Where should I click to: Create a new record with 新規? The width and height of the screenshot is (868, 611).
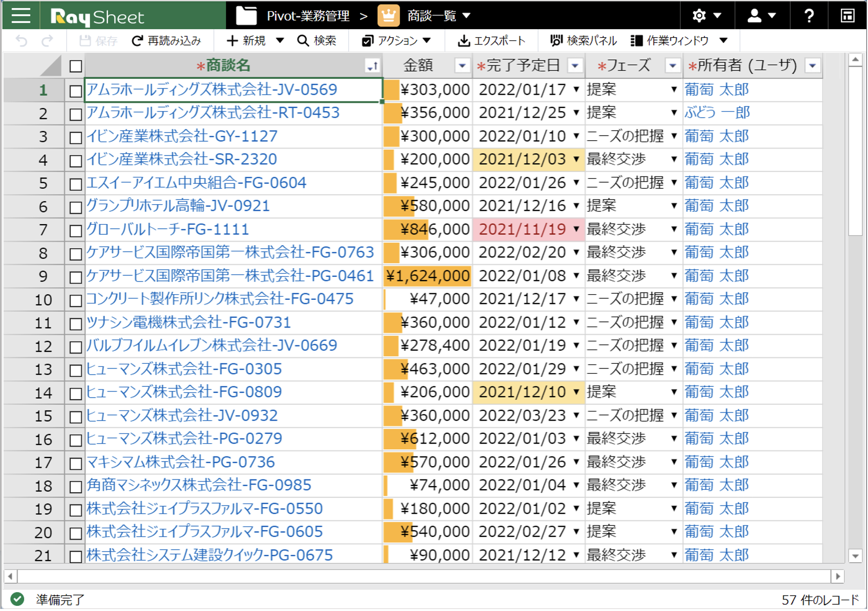tap(246, 40)
